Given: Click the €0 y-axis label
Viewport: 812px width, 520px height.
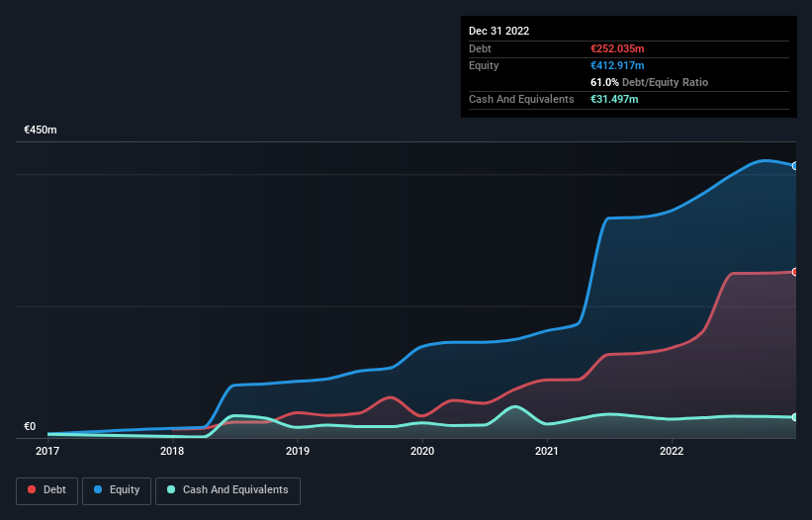Looking at the screenshot, I should click(x=30, y=426).
